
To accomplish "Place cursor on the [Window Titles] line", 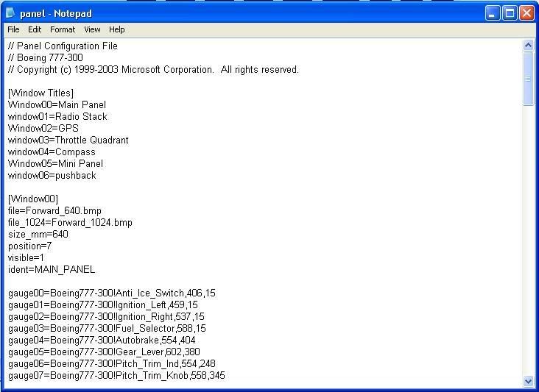I will tap(41, 93).
